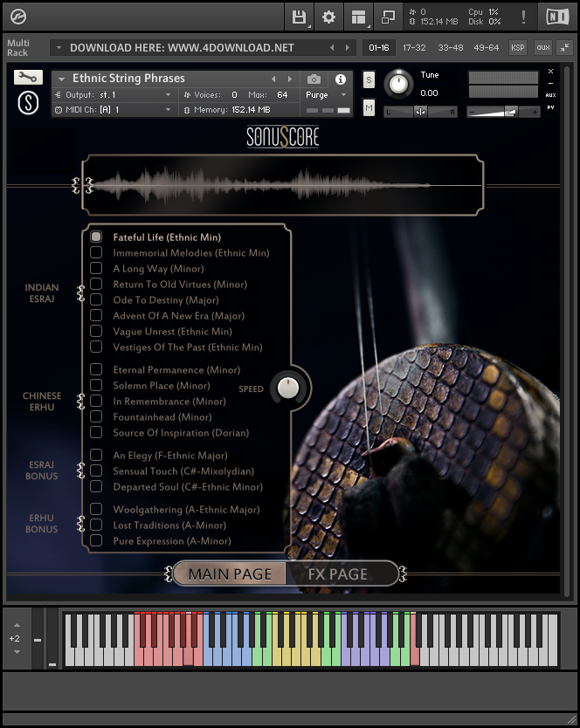Toggle the PV button
Screen dimensions: 580x728
coord(550,107)
